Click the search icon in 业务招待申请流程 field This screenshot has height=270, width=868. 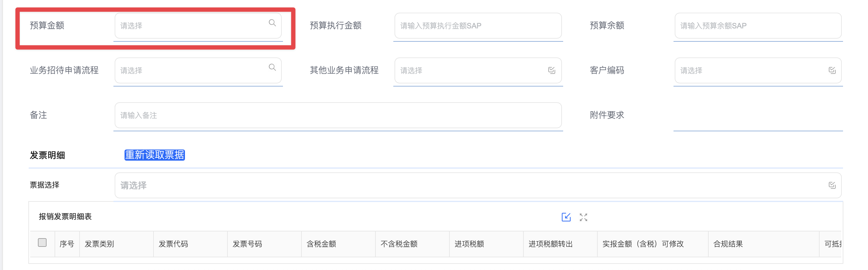click(272, 67)
